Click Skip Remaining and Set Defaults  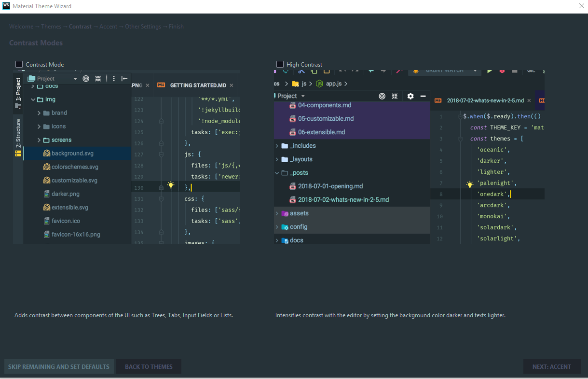coord(59,366)
